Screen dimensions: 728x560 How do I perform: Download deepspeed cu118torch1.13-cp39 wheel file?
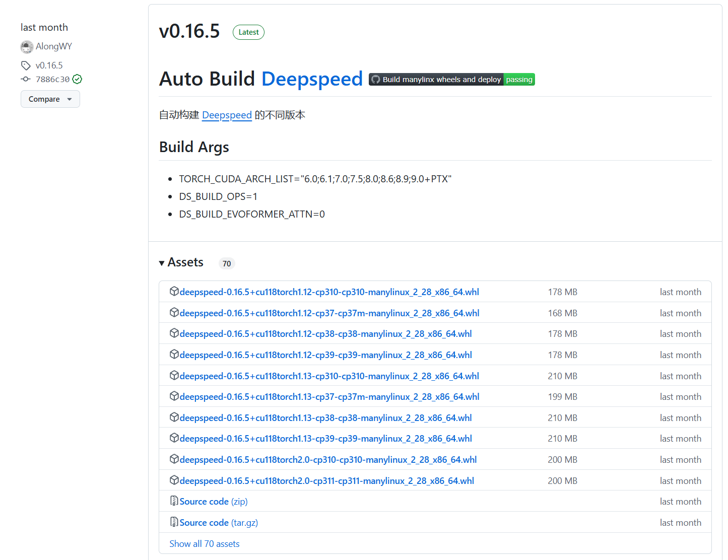point(326,439)
